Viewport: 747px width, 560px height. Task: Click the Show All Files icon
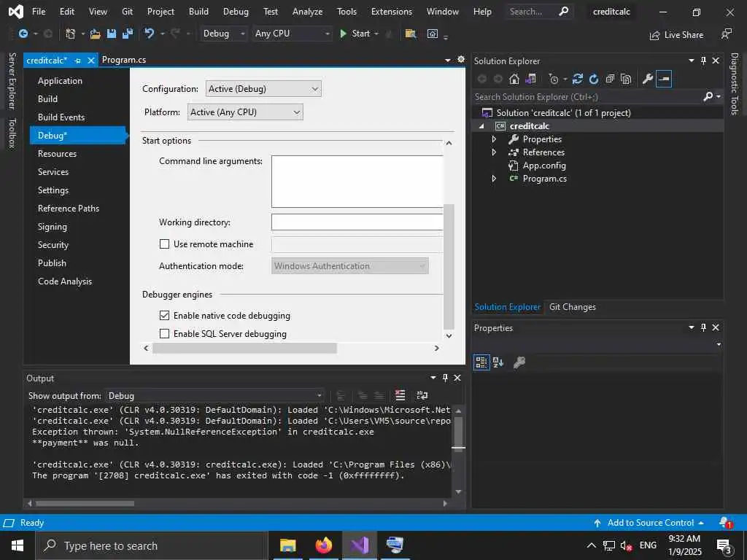pos(626,79)
